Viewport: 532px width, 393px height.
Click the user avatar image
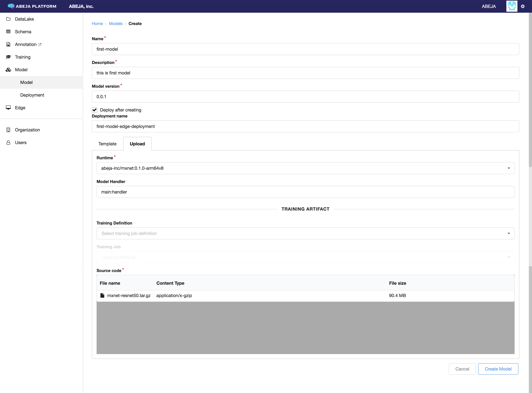(x=512, y=6)
